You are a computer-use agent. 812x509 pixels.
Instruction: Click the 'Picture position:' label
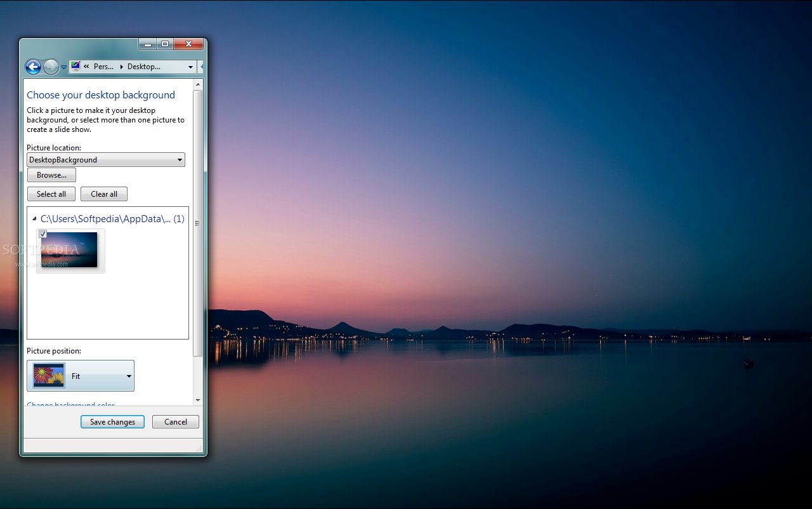click(x=54, y=351)
